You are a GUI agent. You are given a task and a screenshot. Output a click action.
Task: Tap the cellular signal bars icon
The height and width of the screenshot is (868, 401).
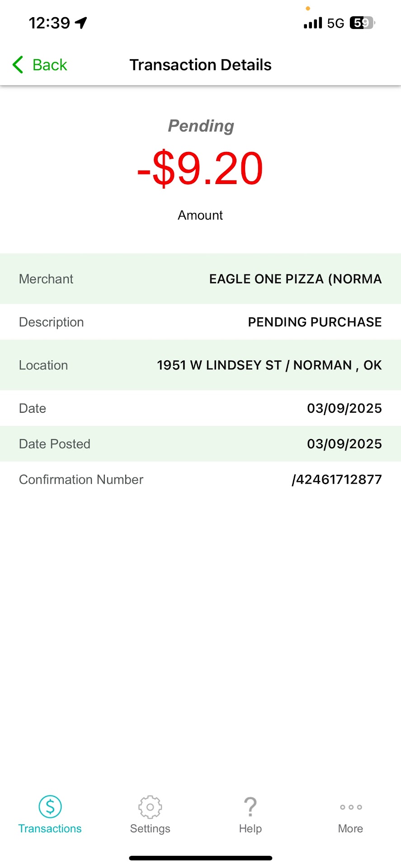click(x=313, y=23)
